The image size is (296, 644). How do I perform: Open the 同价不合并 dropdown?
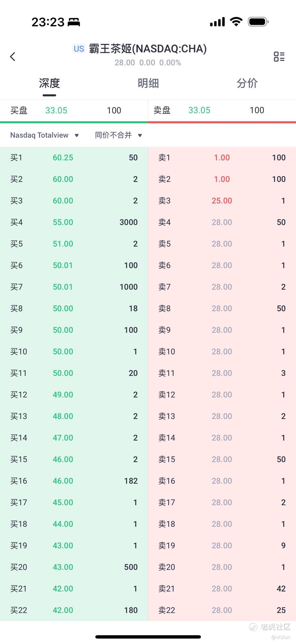[x=113, y=135]
